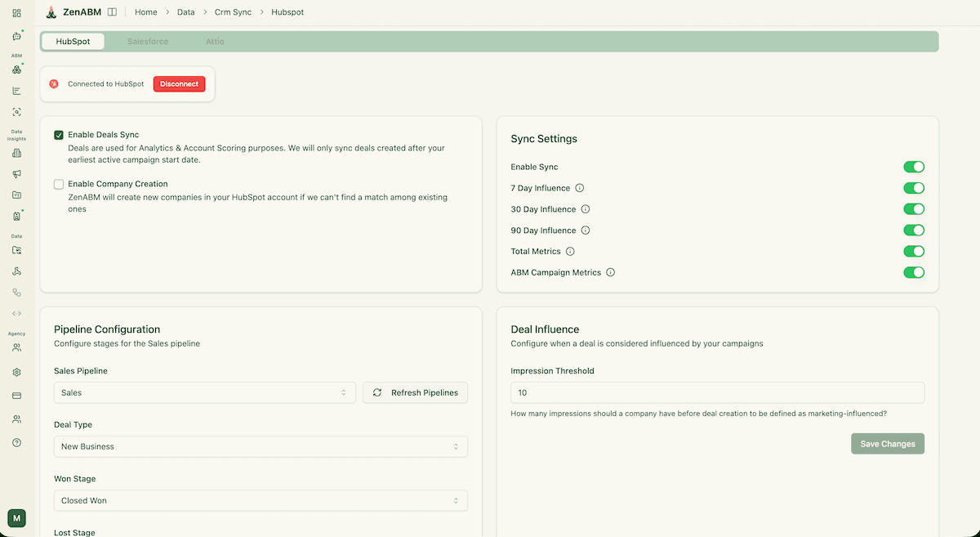Uncheck Enable Deals Sync
This screenshot has width=980, height=537.
pos(58,135)
